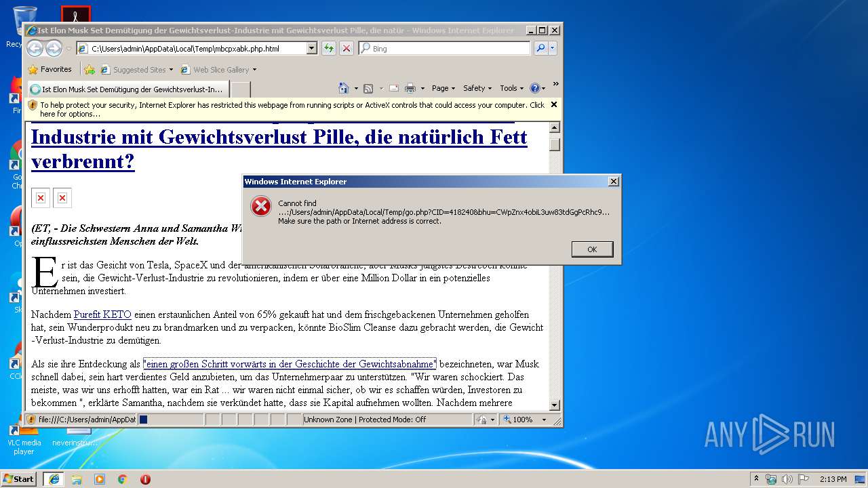Open the Help question-mark menu
The image size is (868, 488).
click(x=537, y=88)
